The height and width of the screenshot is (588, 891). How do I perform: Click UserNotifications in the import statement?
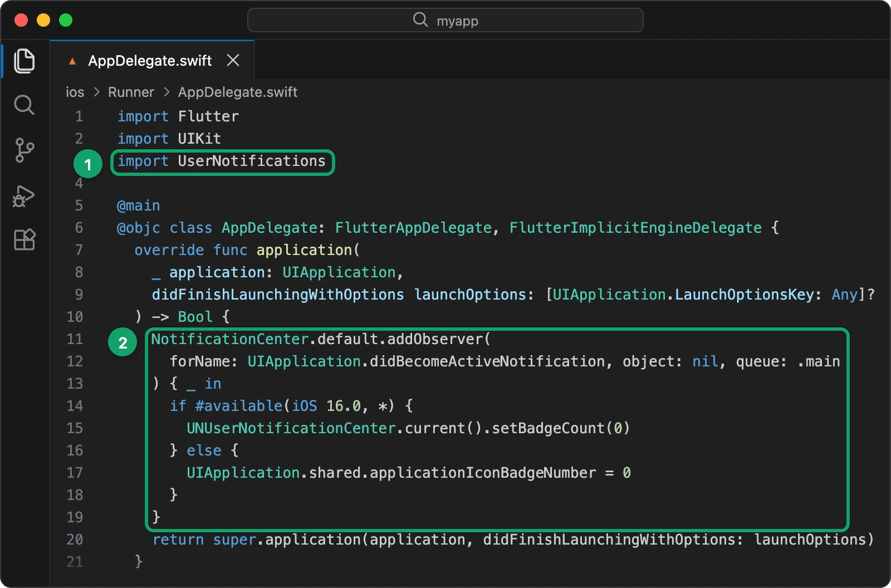point(252,161)
